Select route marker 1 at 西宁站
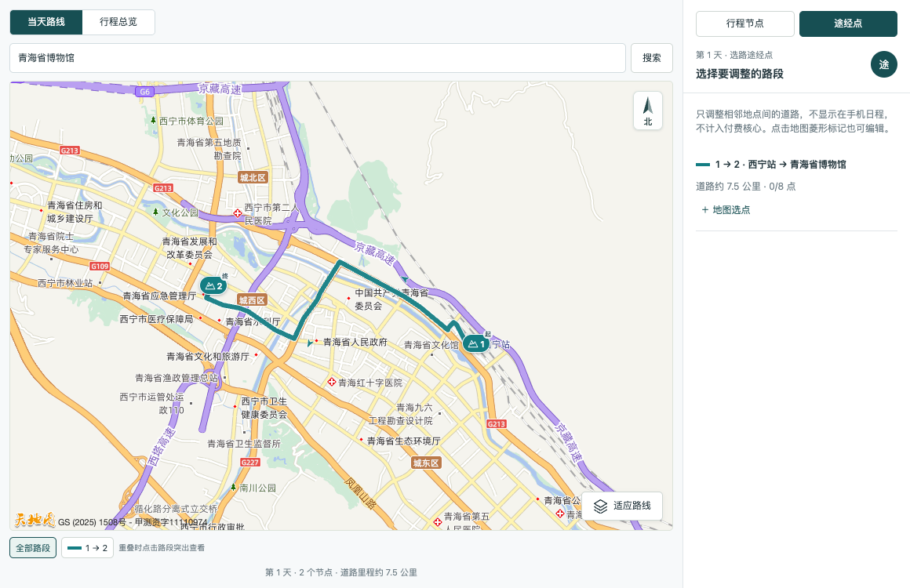Viewport: 910px width, 588px height. pyautogui.click(x=476, y=344)
